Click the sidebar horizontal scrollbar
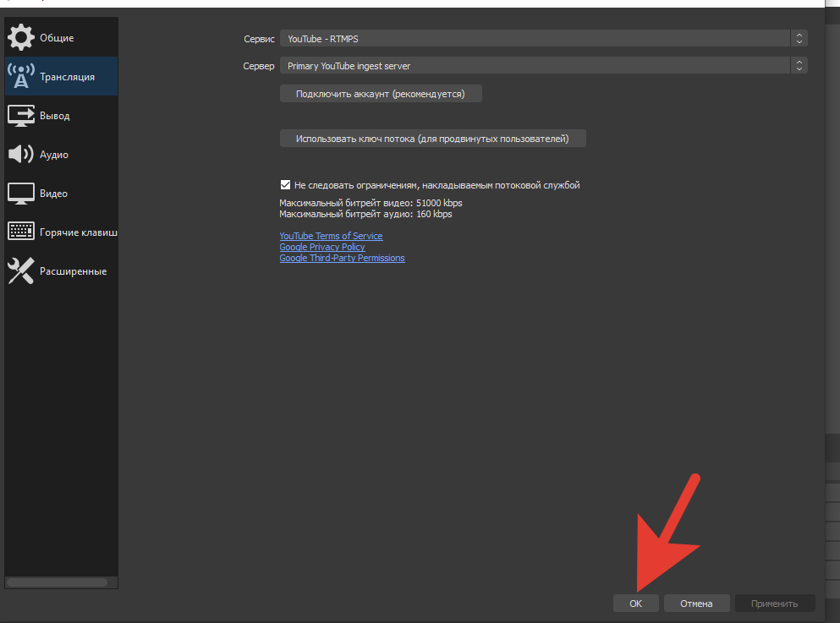This screenshot has height=623, width=840. click(x=57, y=582)
